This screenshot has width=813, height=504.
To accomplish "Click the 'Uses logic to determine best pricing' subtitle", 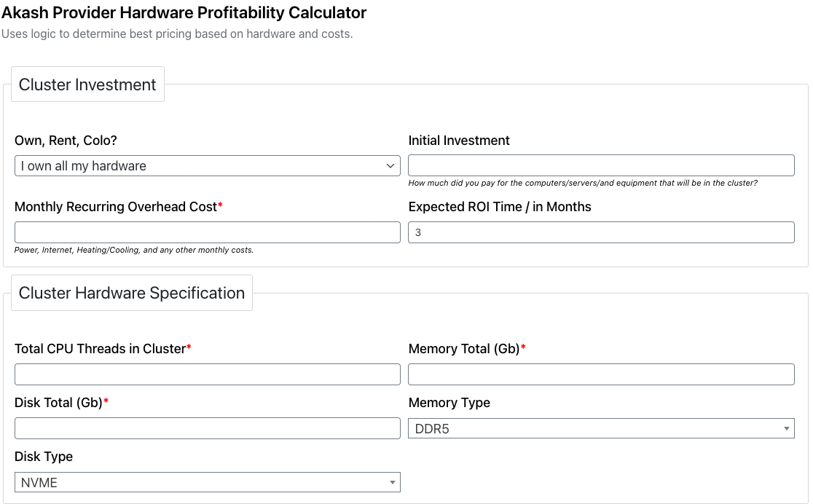I will click(x=177, y=34).
